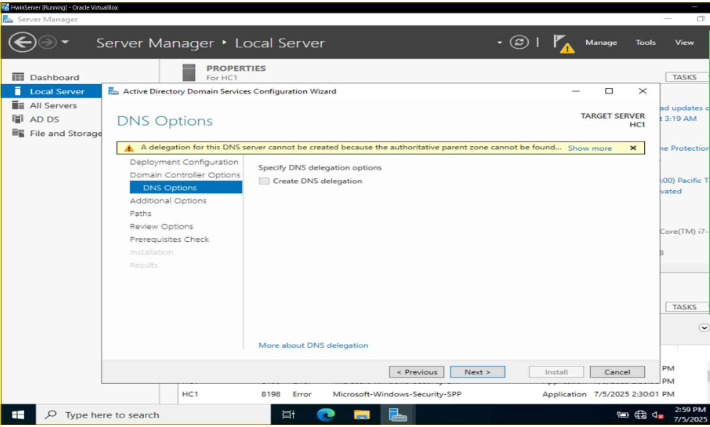Open the notifications flag with warning

click(563, 44)
